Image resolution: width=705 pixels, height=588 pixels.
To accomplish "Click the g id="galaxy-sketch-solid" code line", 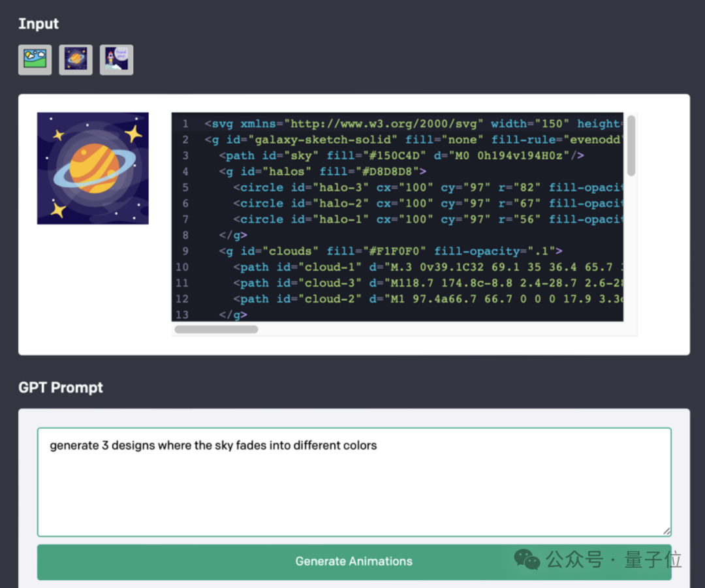I will [x=411, y=140].
